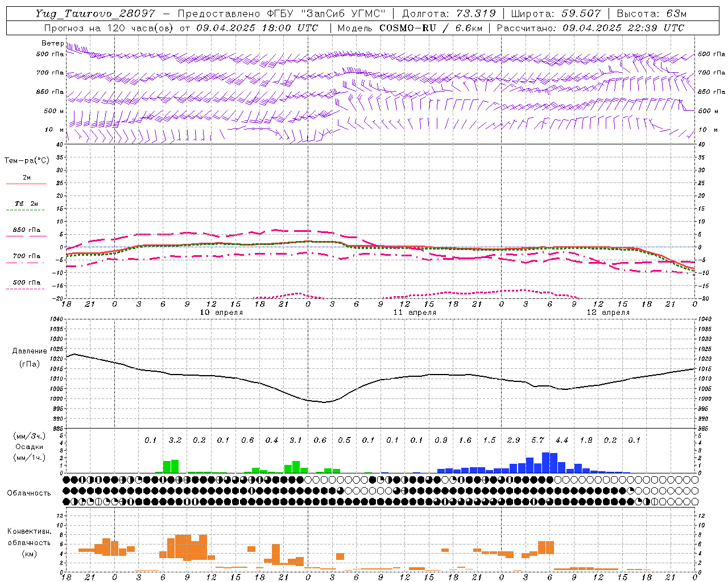728x582 pixels.
Task: Click the 3.2 precipitation value
Action: coord(175,440)
